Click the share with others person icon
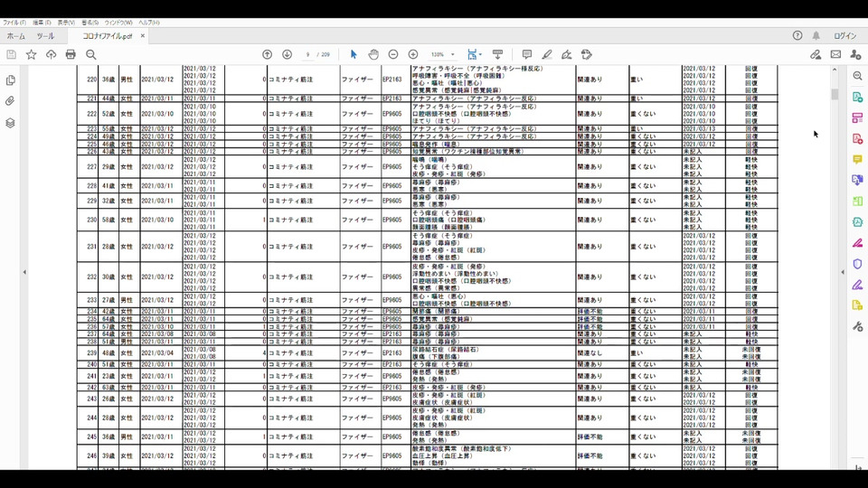Image resolution: width=868 pixels, height=488 pixels. tap(856, 54)
